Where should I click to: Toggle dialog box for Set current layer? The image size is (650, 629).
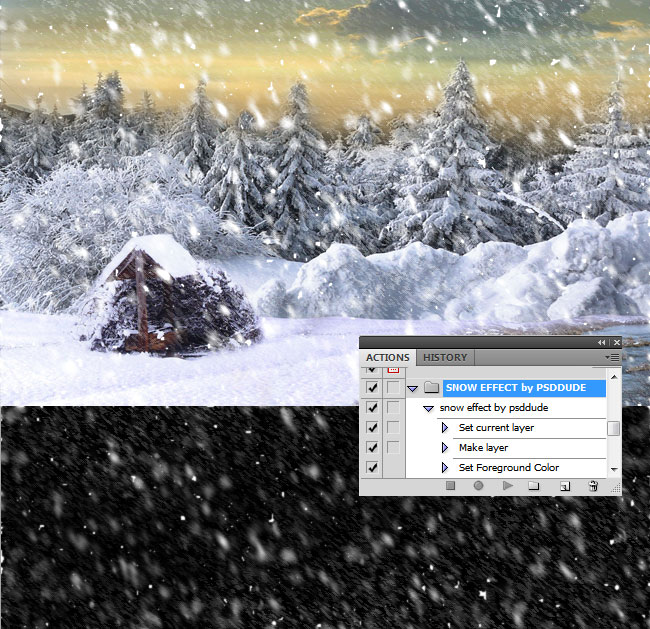click(393, 427)
